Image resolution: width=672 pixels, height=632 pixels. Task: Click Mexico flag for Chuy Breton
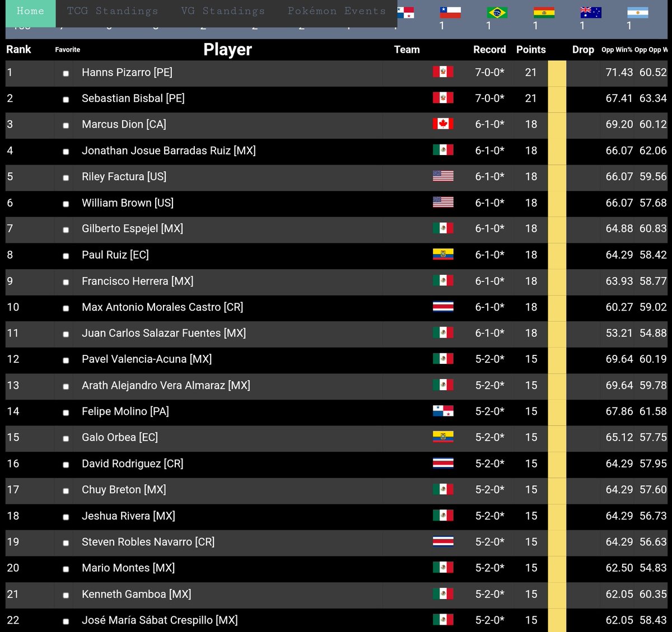(x=443, y=489)
